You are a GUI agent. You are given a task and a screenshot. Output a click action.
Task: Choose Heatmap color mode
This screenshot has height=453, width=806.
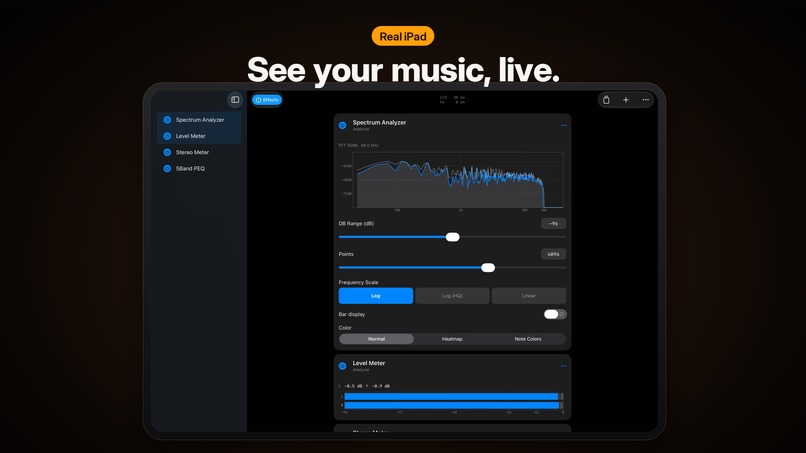452,339
